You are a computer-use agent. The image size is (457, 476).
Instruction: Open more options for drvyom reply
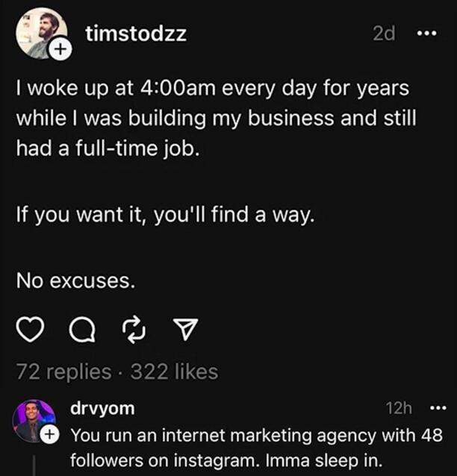[x=436, y=409]
